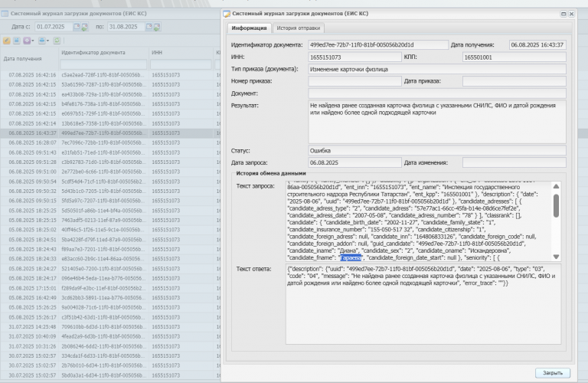Click 'Идентификатор документа' field in the dialog
The width and height of the screenshot is (588, 383).
tap(378, 44)
